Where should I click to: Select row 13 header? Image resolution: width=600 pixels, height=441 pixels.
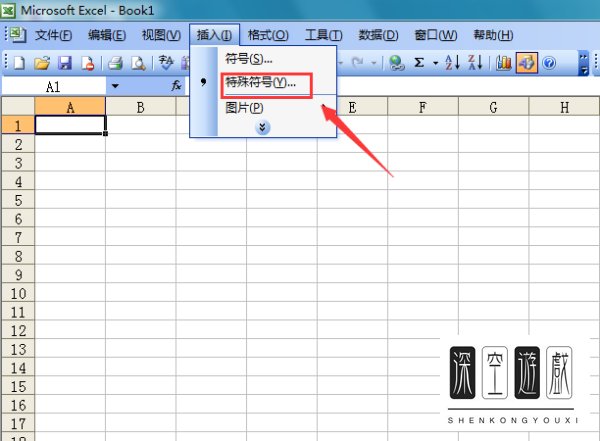pos(18,349)
